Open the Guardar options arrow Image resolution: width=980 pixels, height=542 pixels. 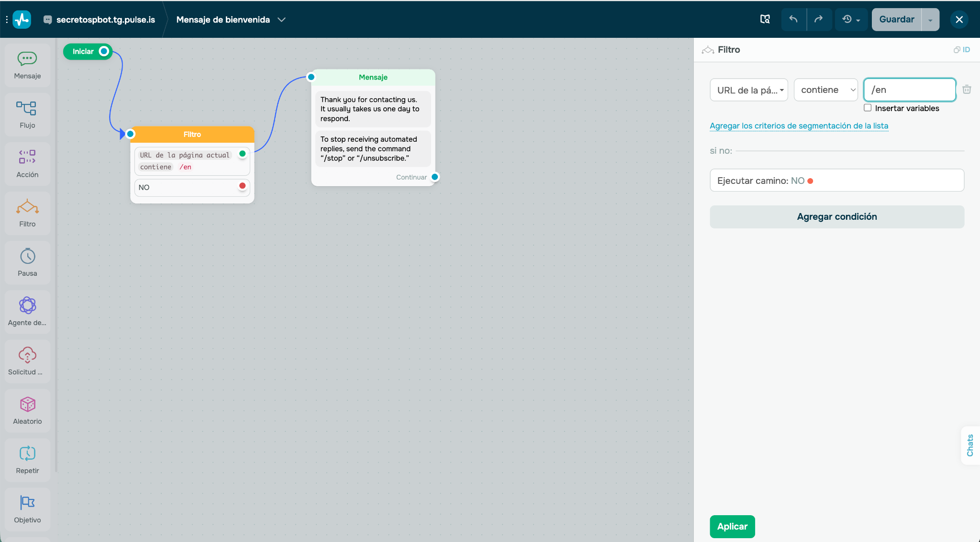[930, 20]
